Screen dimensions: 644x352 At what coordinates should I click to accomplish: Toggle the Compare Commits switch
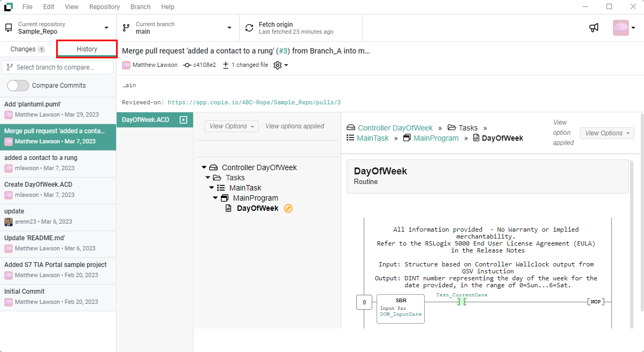(x=18, y=86)
